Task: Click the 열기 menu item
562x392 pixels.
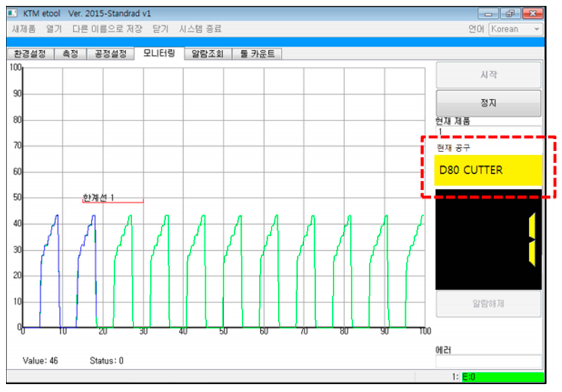Action: point(54,29)
